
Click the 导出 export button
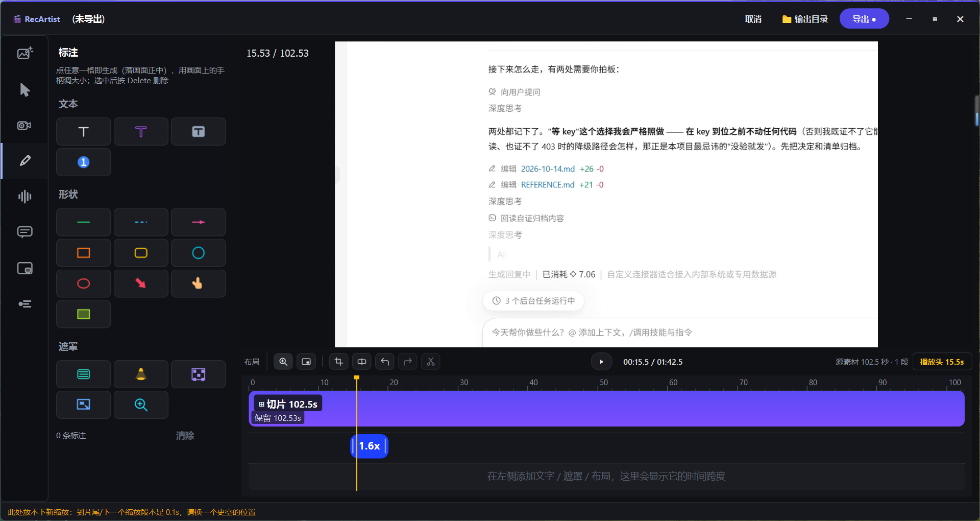coord(864,19)
